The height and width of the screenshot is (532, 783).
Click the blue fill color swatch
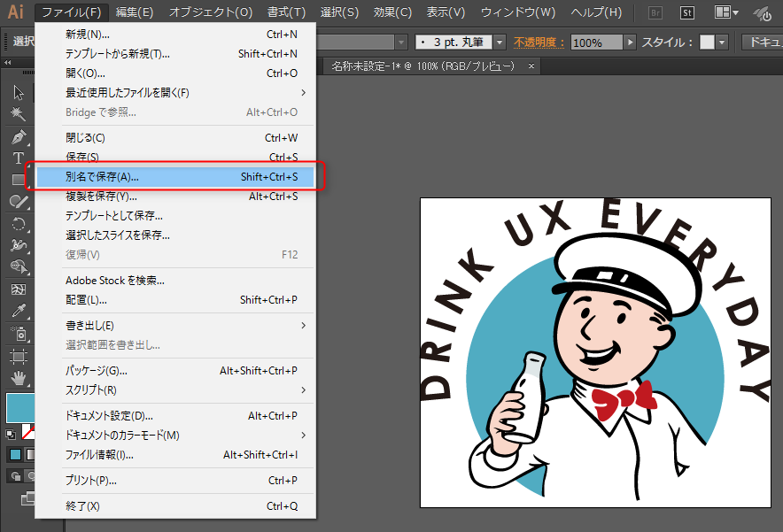(19, 407)
